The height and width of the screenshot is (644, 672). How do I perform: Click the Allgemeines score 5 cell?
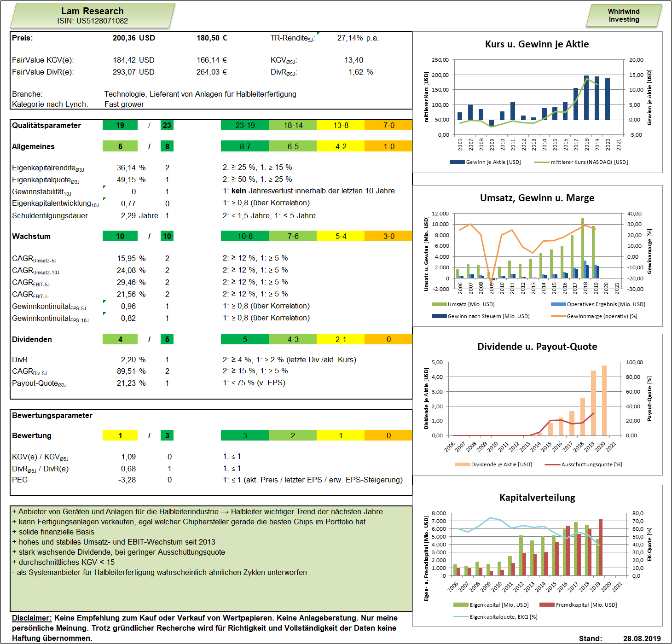(x=120, y=146)
